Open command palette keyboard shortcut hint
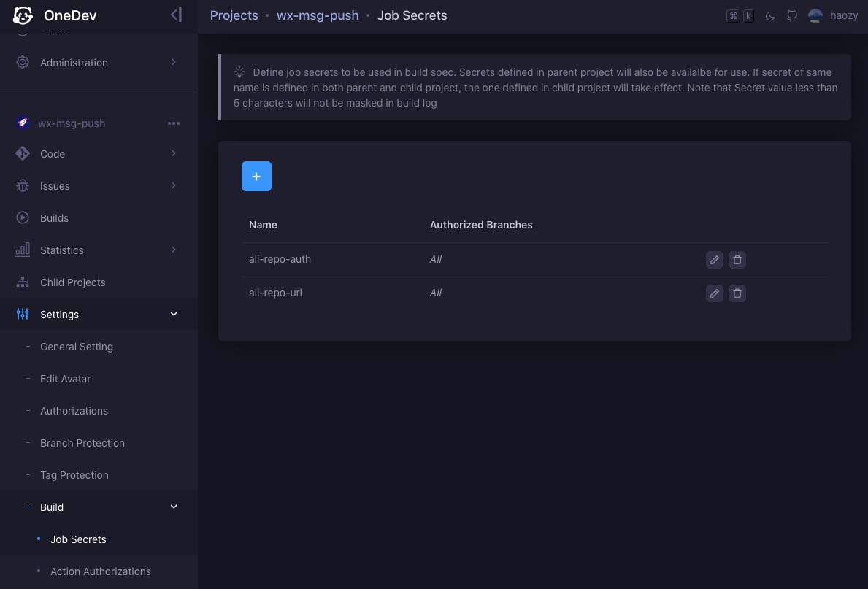The height and width of the screenshot is (589, 868). pos(740,16)
